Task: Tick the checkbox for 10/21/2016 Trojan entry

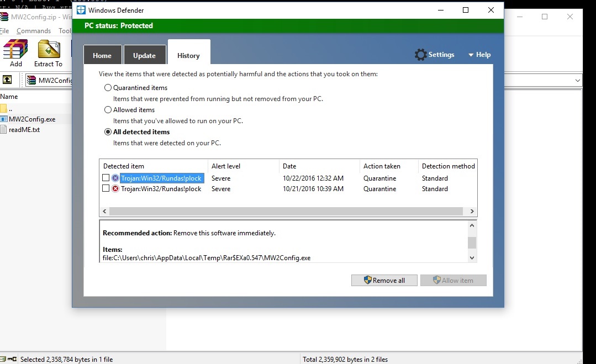Action: pyautogui.click(x=106, y=189)
